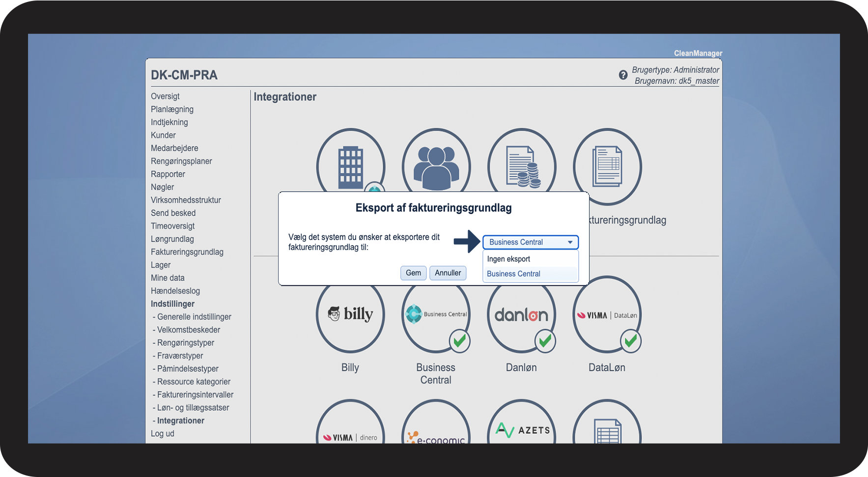Click the invoice document Faktureringsgrundlag icon
Screen dimensions: 868x477
pyautogui.click(x=607, y=167)
